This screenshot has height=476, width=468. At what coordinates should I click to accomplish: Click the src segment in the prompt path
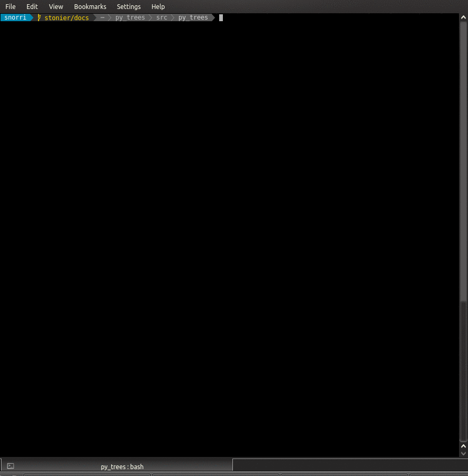[161, 17]
